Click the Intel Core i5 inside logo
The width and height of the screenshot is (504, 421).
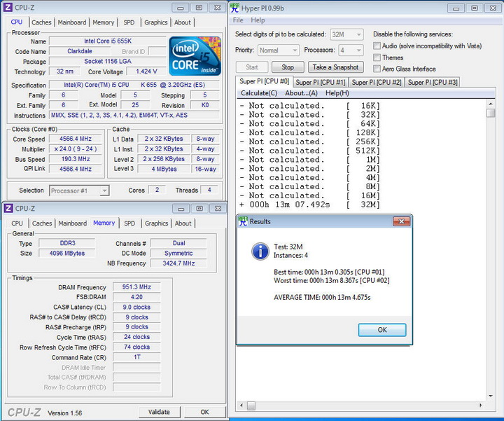[x=195, y=56]
